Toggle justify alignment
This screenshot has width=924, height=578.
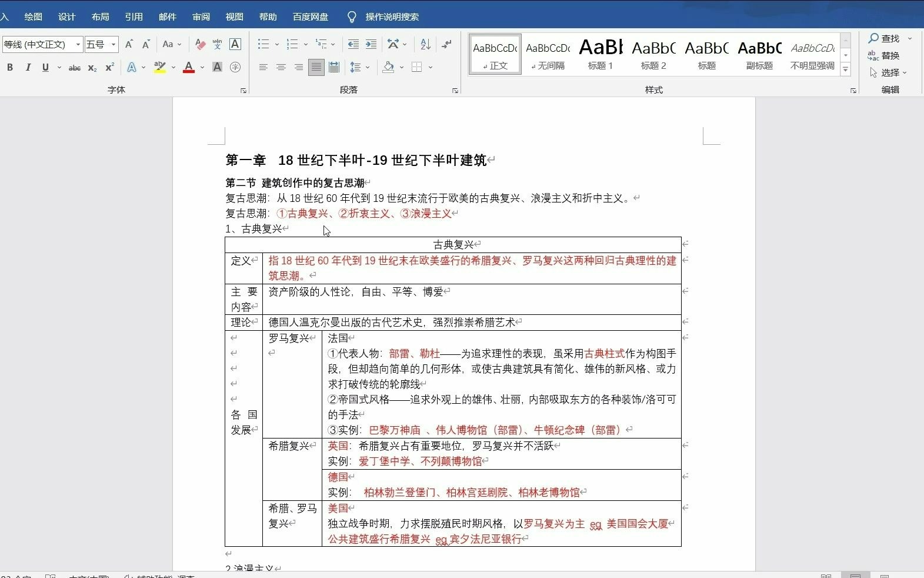316,68
